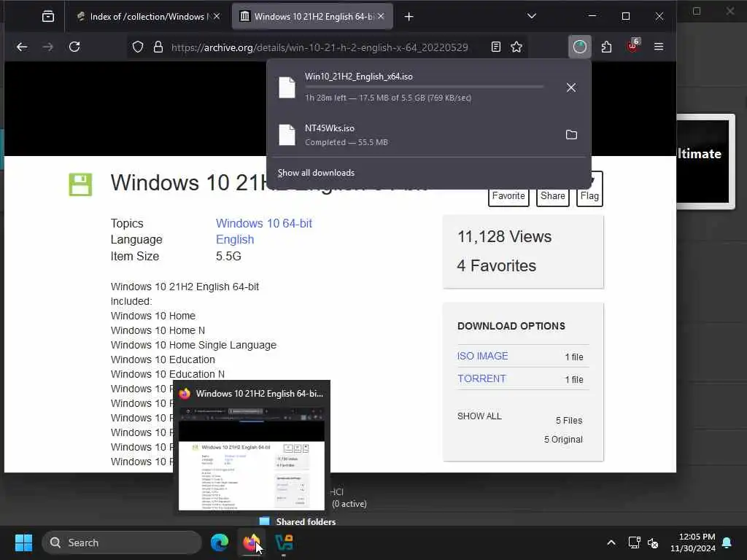The image size is (747, 560).
Task: Click the Win10_21H2_English_x64.iso file icon
Action: (287, 87)
